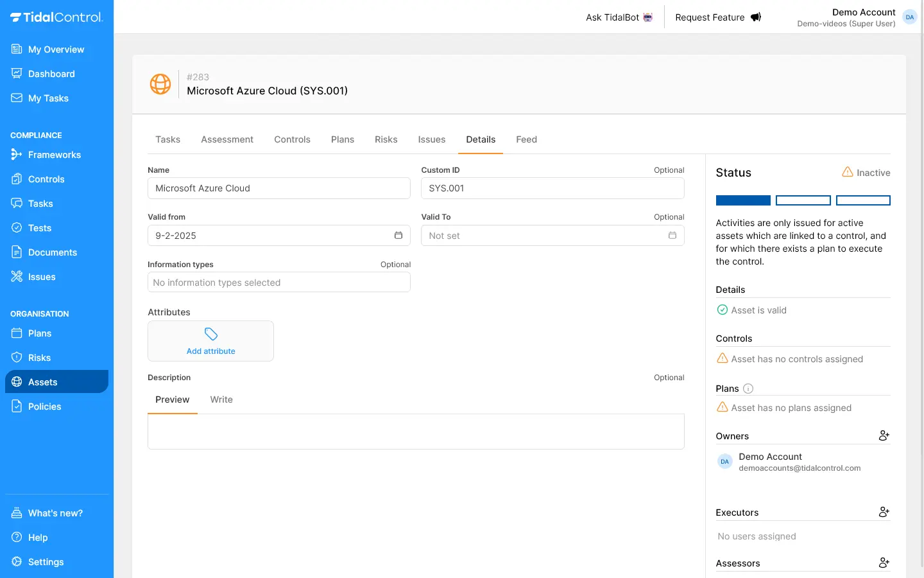Open Ask TidalBot assistant
Screen dimensions: 924x578
tap(619, 17)
